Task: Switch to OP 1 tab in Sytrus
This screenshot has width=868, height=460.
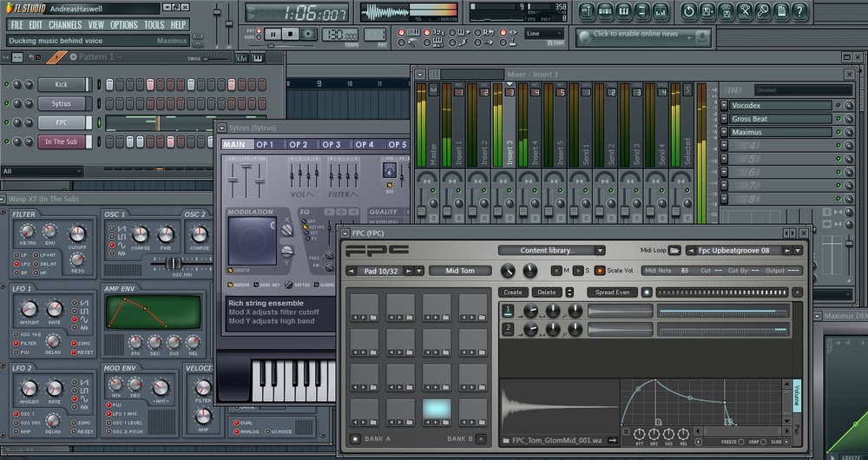Action: coord(265,144)
